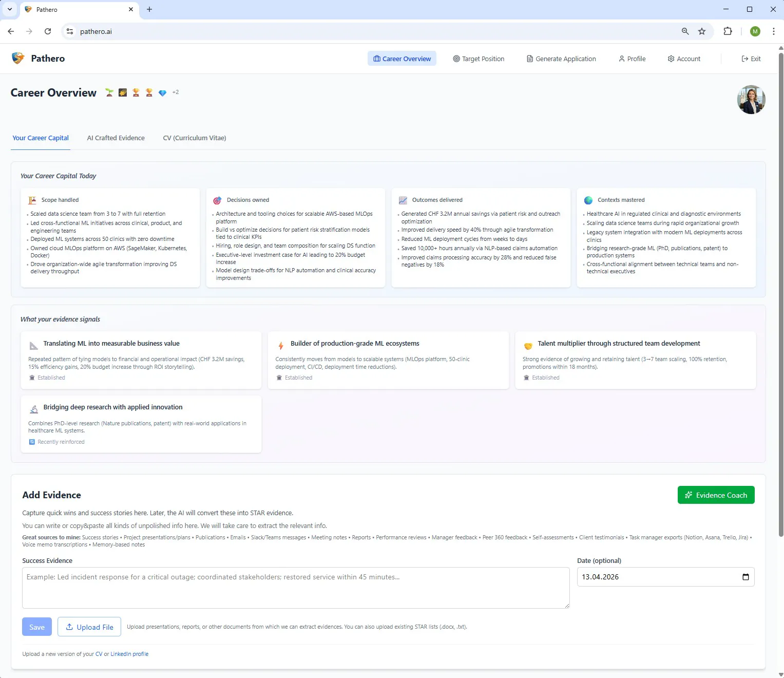The height and width of the screenshot is (678, 784).
Task: Click the 'Your Career Capital Today' heading
Action: [58, 176]
